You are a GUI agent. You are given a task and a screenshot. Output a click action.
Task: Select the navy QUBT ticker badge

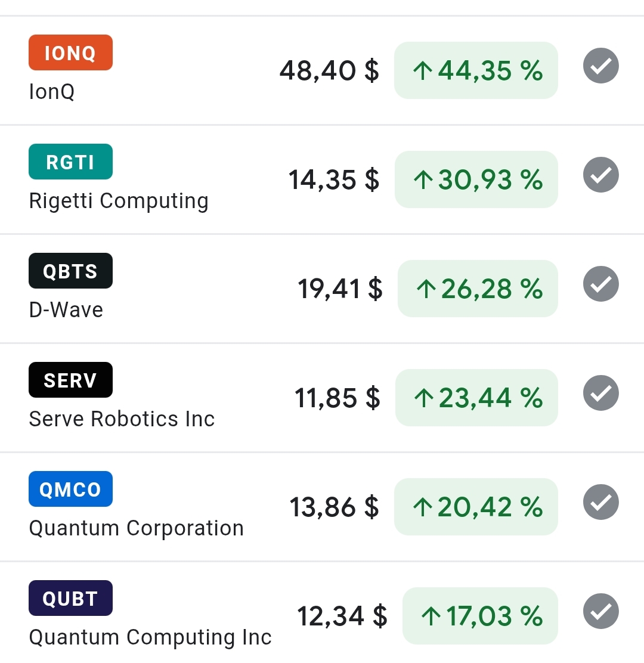click(70, 598)
